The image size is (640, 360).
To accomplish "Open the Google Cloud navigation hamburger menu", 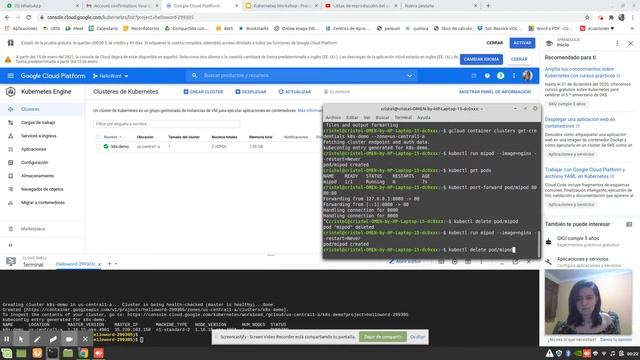I will (x=11, y=76).
